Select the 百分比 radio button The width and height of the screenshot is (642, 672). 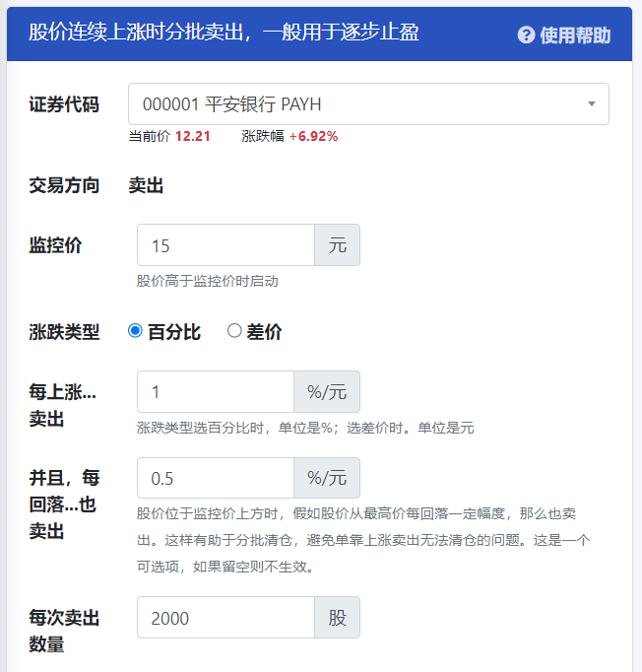click(136, 331)
